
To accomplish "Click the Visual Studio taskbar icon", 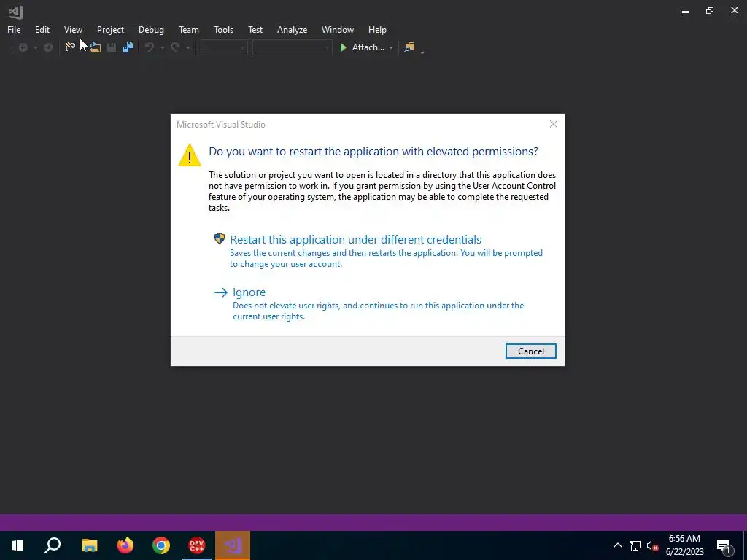I will tap(233, 545).
